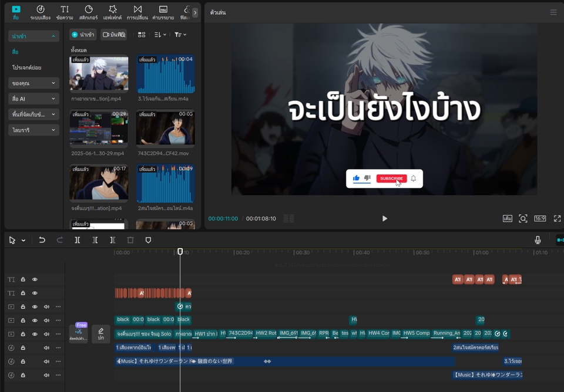This screenshot has width=564, height=392.
Task: Select thumbnail 743C2D94...CF42.mov
Action: point(166,127)
